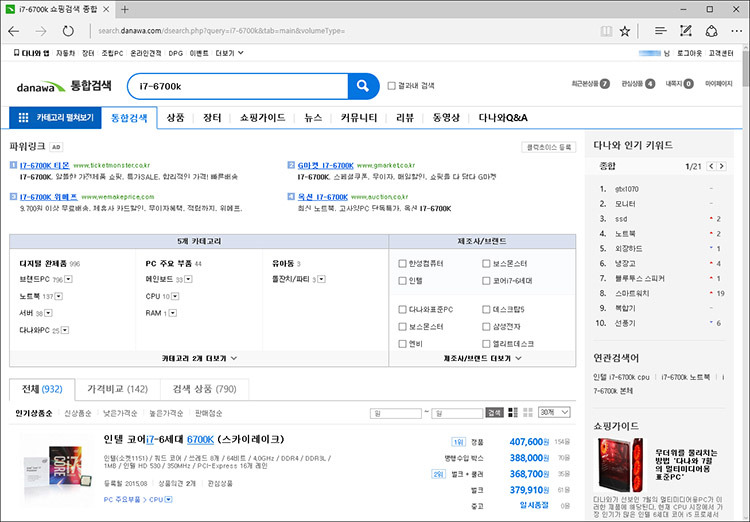Open the 인텔 코어i7-6세대 6700K product title

pyautogui.click(x=194, y=439)
